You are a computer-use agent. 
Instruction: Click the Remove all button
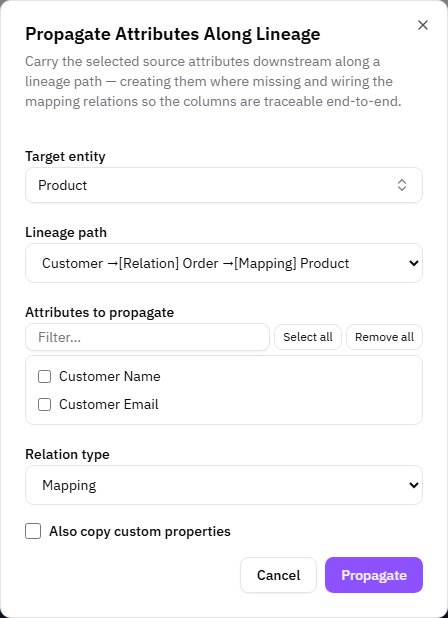384,337
